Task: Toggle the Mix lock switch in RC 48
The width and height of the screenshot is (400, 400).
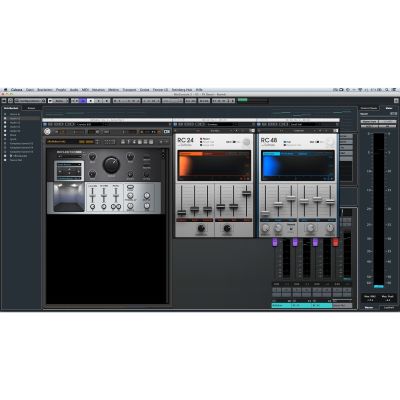Action: point(318,142)
